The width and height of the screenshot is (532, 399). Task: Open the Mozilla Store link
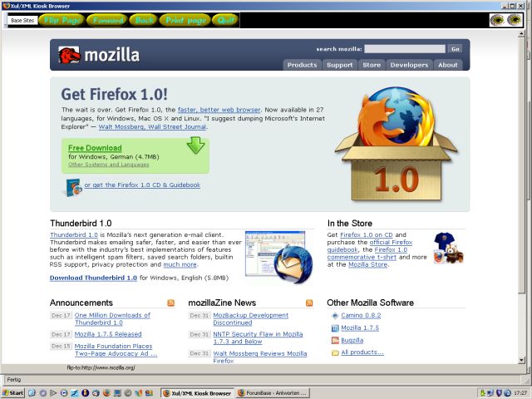point(367,264)
